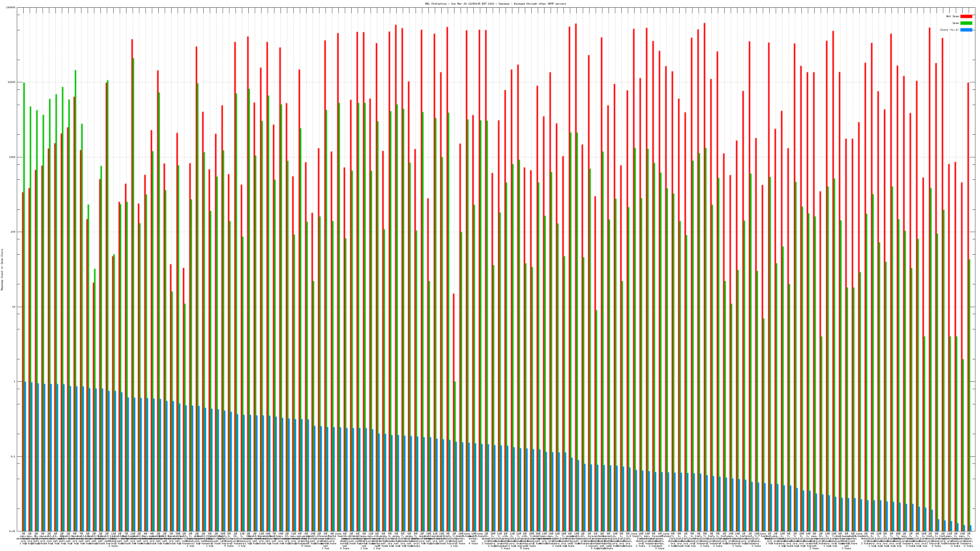Click the "Score (0..1)" legend label text
980x551 pixels.
949,30
